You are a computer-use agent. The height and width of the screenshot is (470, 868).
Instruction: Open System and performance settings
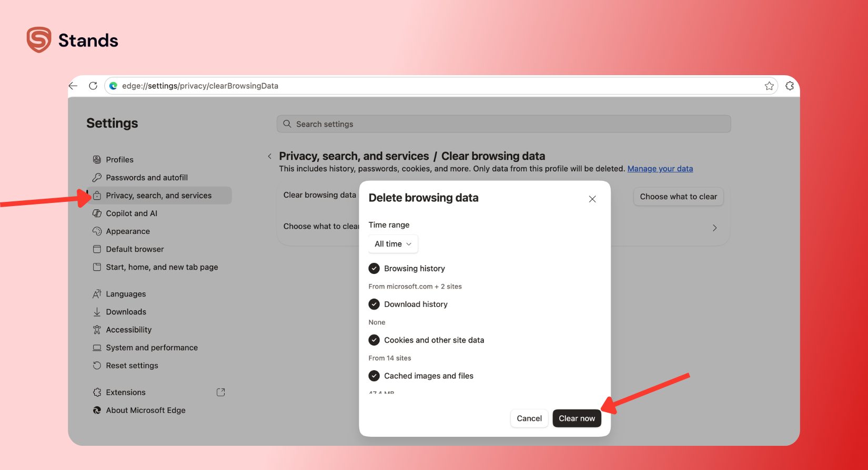pos(152,348)
